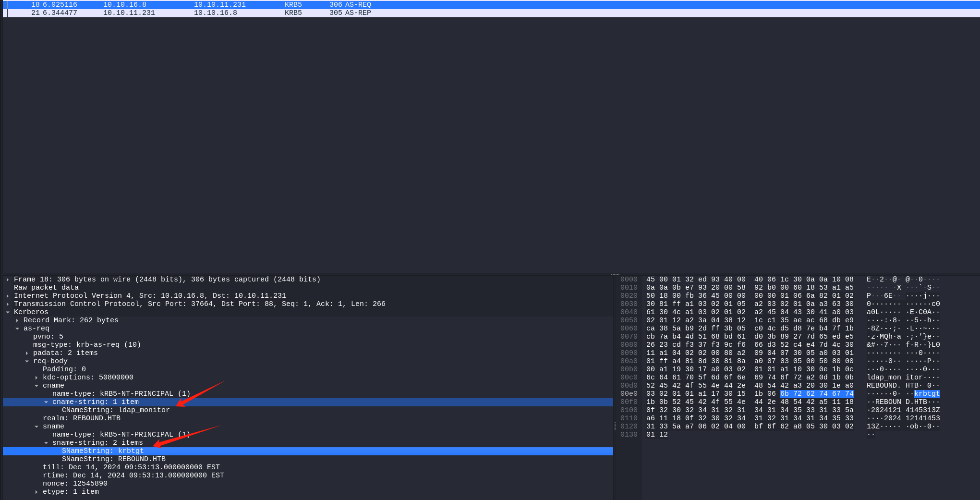The image size is (980, 500).
Task: Select till: Dec 14, 2024 row
Action: point(308,467)
